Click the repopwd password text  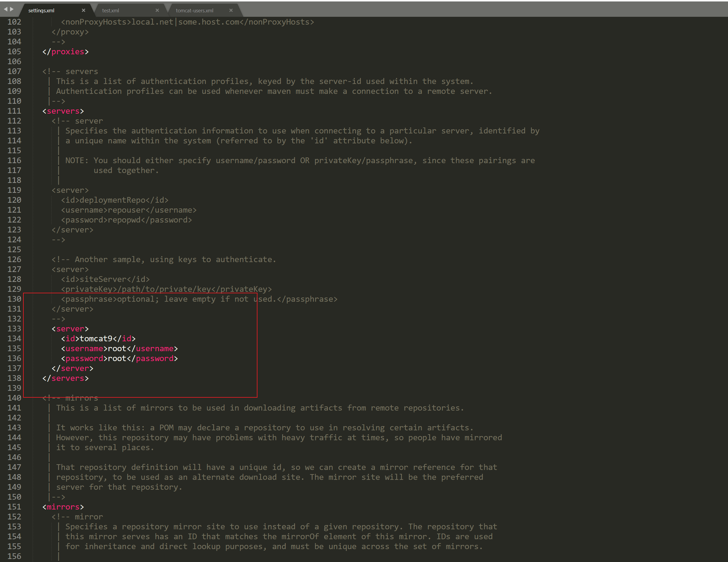tap(124, 220)
